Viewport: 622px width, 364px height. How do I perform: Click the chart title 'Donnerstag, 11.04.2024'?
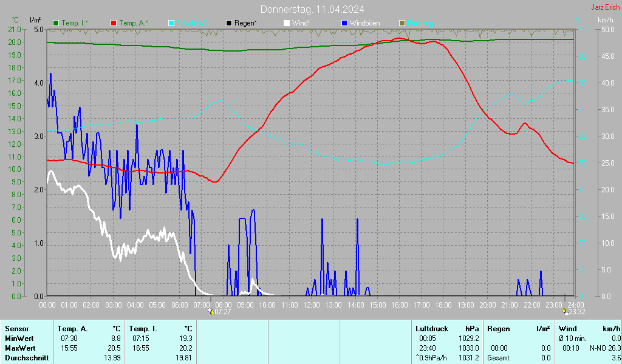point(312,9)
